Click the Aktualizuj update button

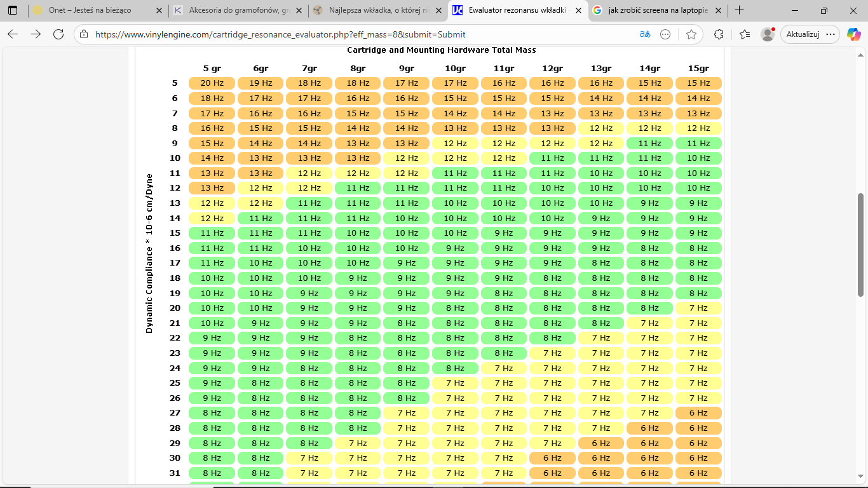tap(803, 34)
